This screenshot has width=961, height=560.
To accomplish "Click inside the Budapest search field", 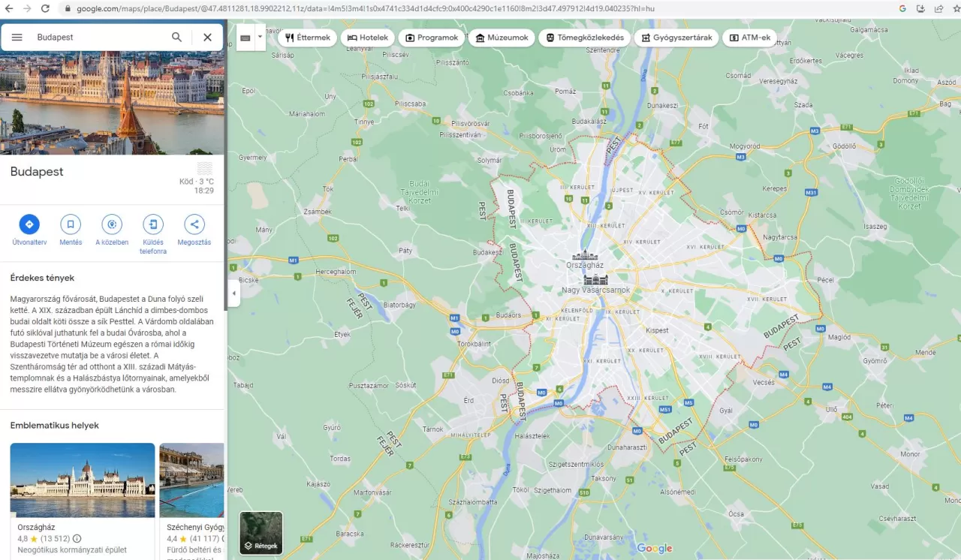I will pyautogui.click(x=90, y=36).
